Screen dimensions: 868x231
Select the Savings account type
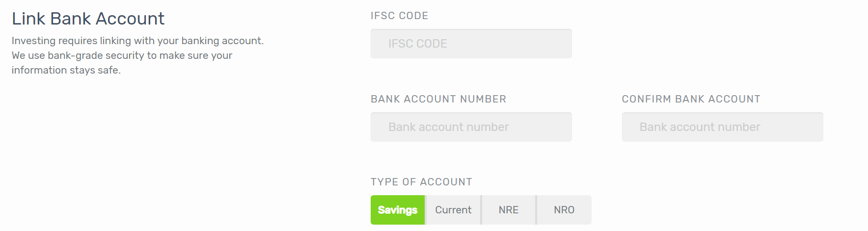pos(398,210)
